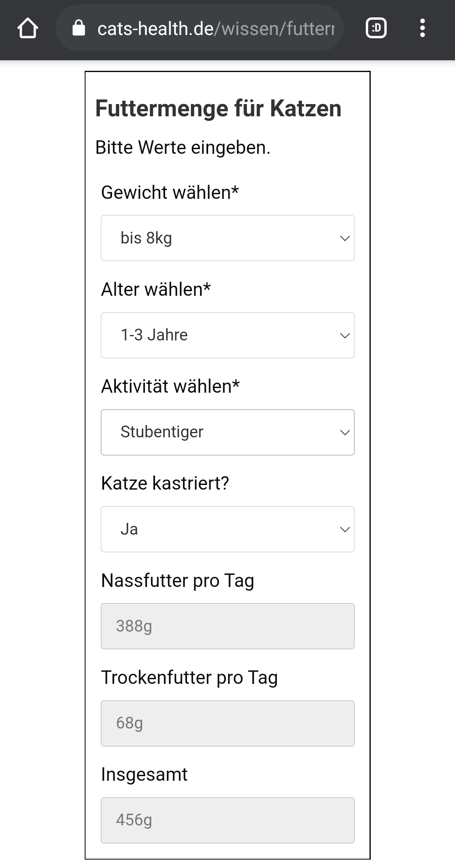Click the chevron on the kastriert dropdown
455x868 pixels.
(345, 530)
